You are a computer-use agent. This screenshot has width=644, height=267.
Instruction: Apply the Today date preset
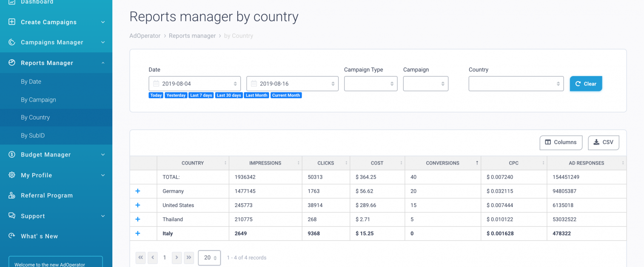tap(156, 95)
